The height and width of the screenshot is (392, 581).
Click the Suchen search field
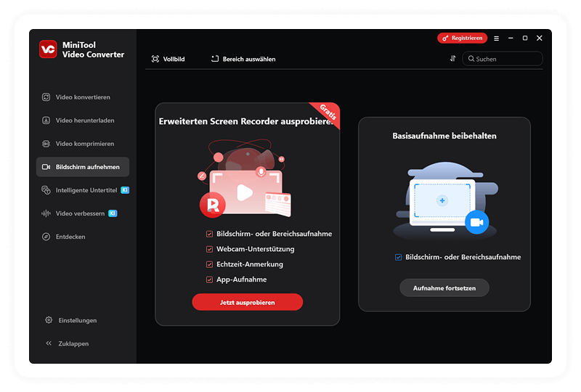(503, 59)
